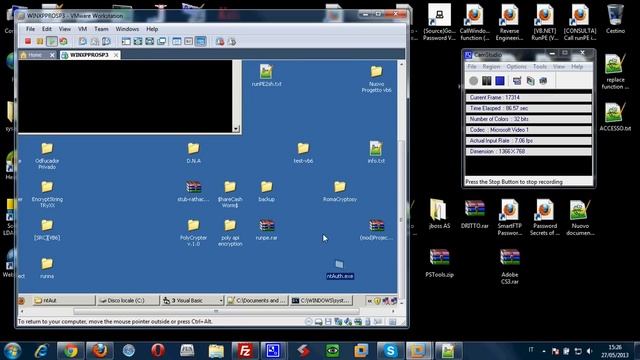Viewport: 640px width, 360px height.
Task: Click the scroll down arrow of the black console pane
Action: (236, 129)
